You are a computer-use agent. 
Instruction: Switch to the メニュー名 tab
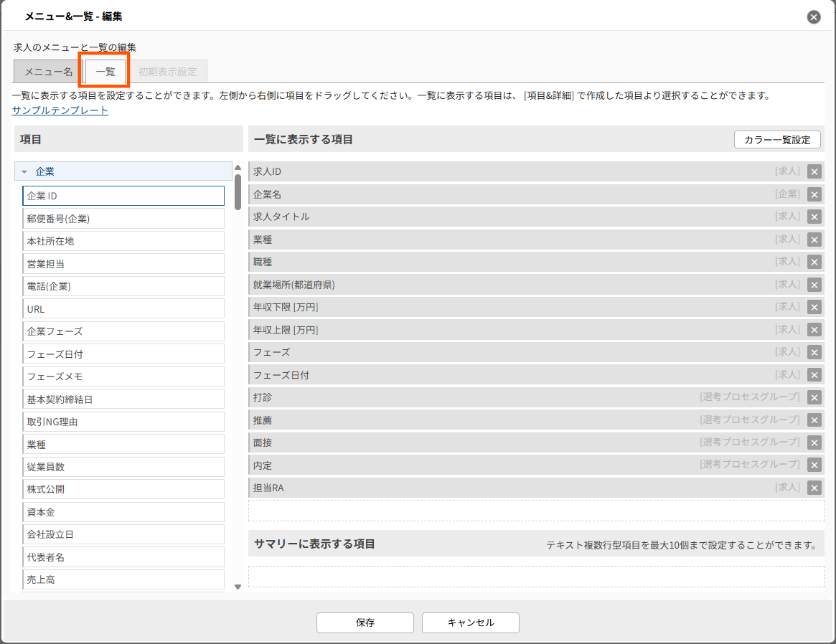49,72
